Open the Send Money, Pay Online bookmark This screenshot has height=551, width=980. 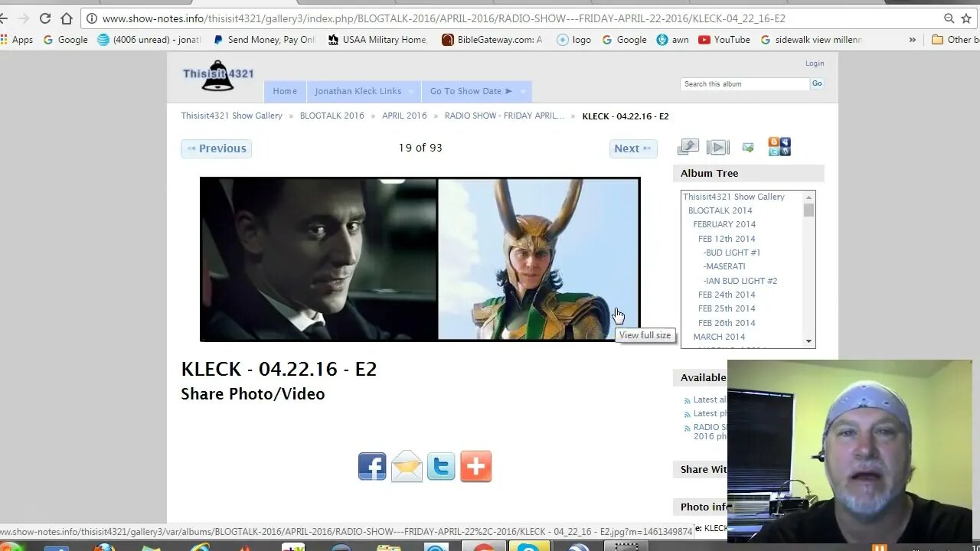(264, 40)
